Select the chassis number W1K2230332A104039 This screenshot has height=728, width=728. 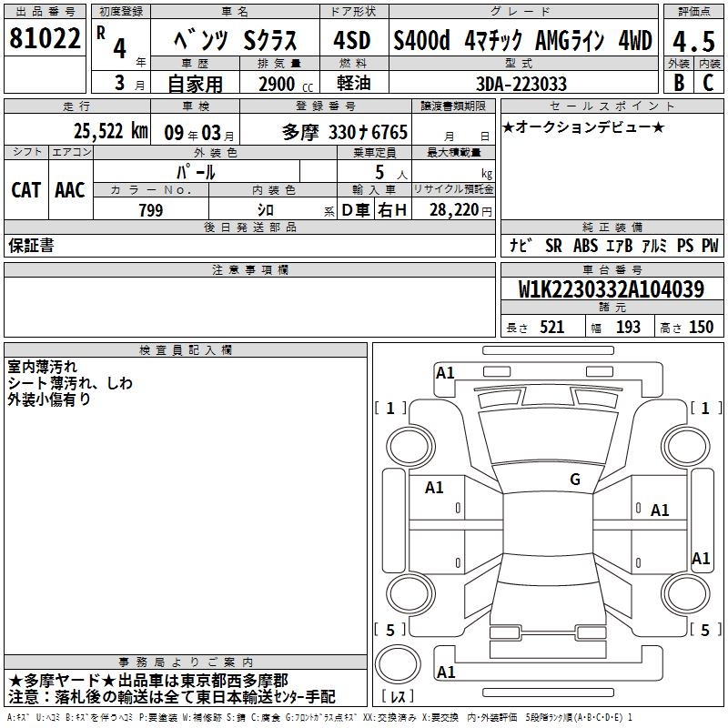click(611, 289)
